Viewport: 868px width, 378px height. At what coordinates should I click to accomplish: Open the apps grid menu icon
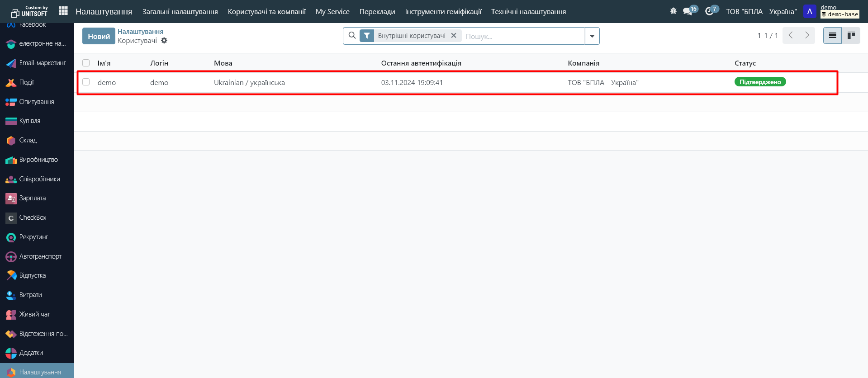pos(63,11)
